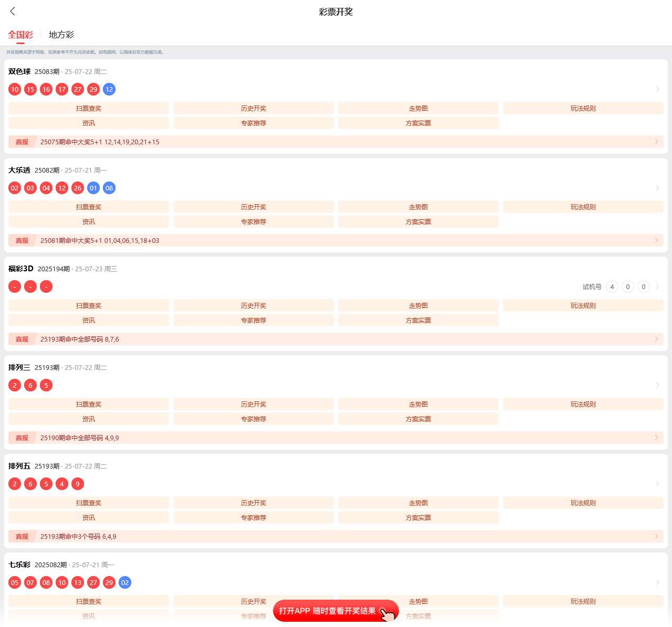672x627 pixels.
Task: Open 双色球 draw details via right chevron
Action: (657, 89)
